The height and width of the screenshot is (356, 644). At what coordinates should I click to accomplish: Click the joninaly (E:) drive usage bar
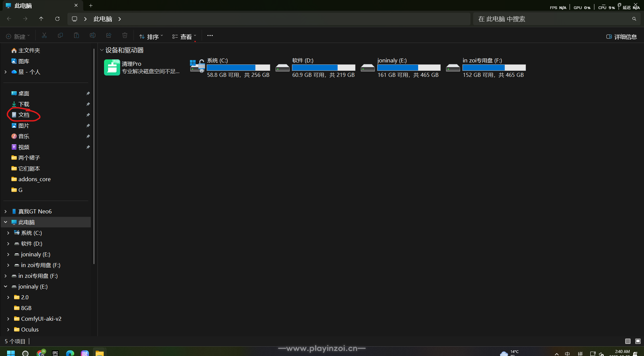click(x=409, y=67)
